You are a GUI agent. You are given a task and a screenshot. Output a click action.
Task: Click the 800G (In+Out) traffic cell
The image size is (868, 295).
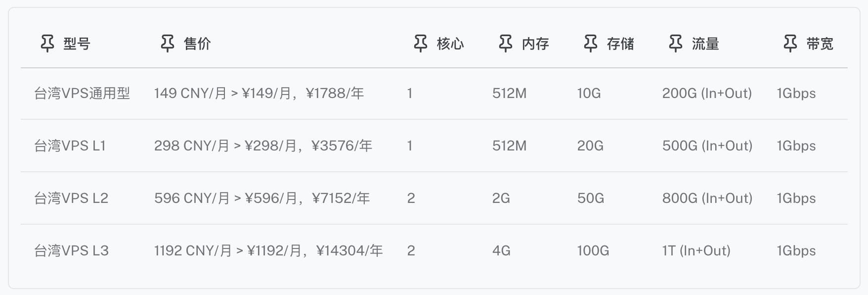pyautogui.click(x=707, y=198)
